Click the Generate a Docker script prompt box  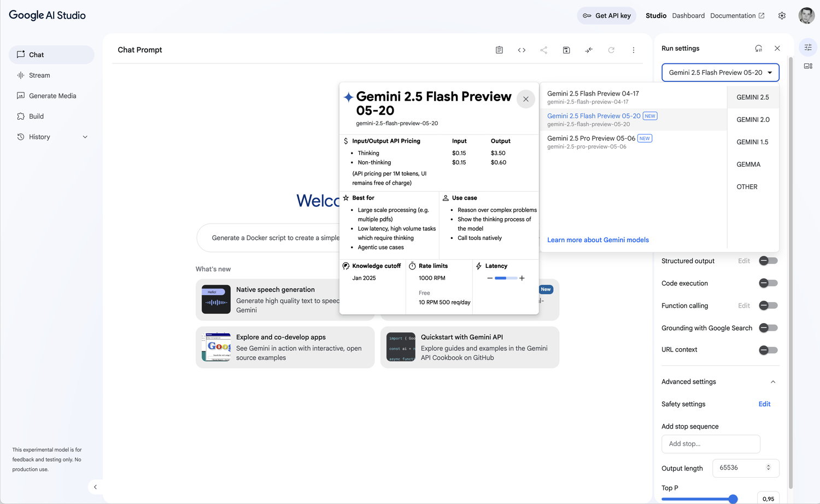pos(268,238)
